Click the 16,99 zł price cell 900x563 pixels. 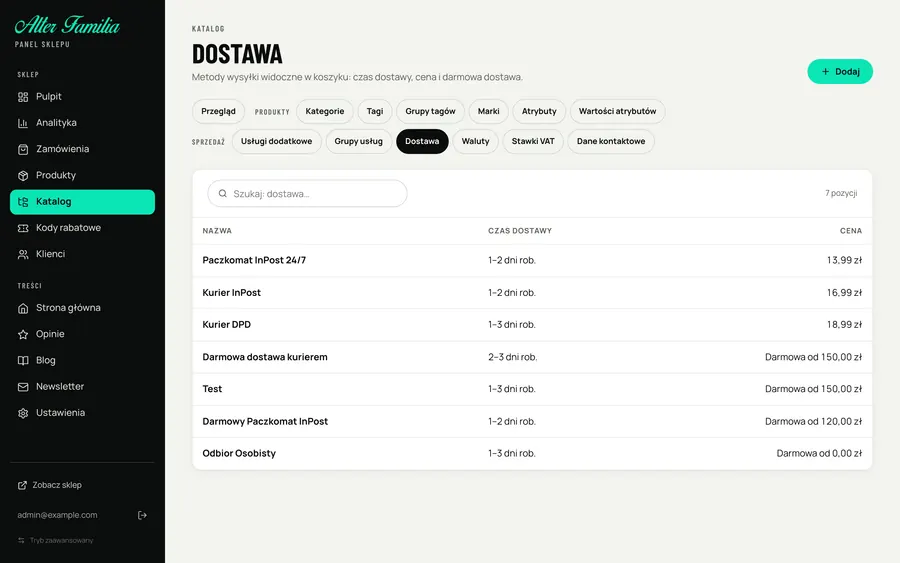844,293
